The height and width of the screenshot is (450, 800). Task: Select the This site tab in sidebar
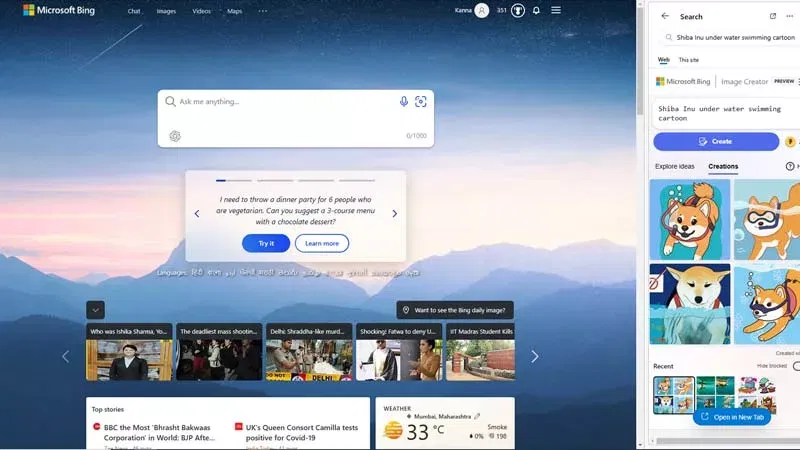[x=688, y=60]
